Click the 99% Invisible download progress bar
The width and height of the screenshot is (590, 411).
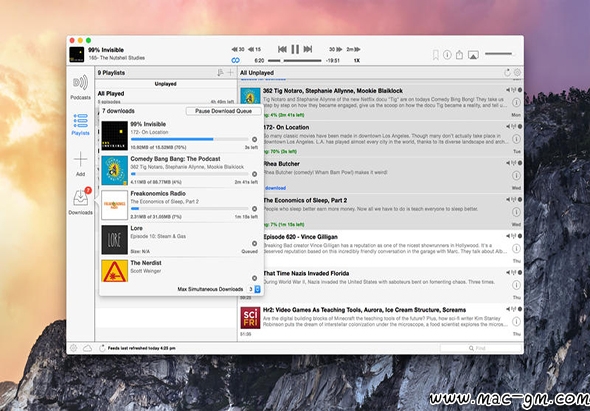(x=190, y=139)
